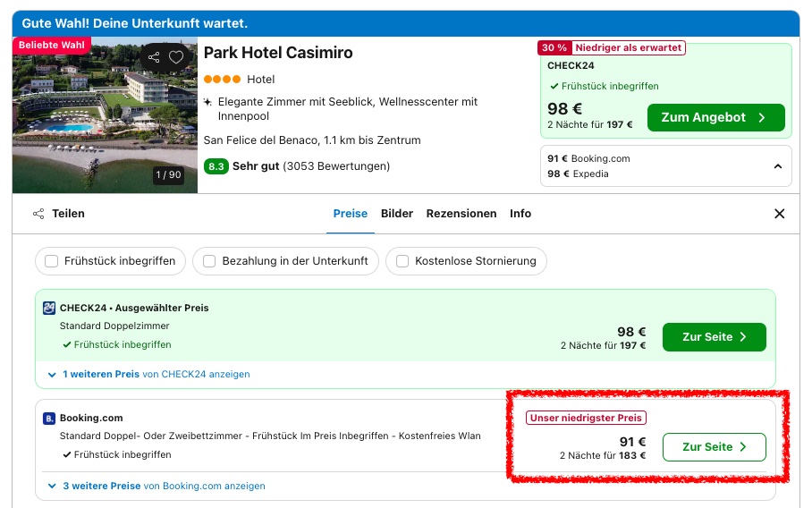Click the Beliebte Wahl badge

51,45
